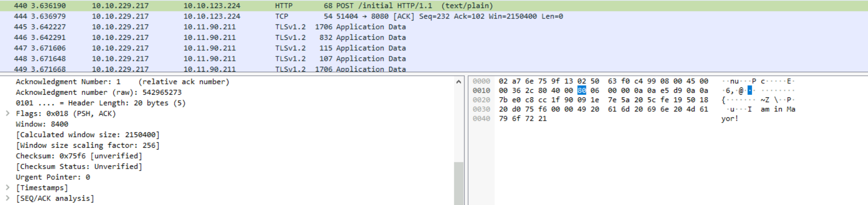Click the packet details vertical scrollbar thumb

[459, 183]
